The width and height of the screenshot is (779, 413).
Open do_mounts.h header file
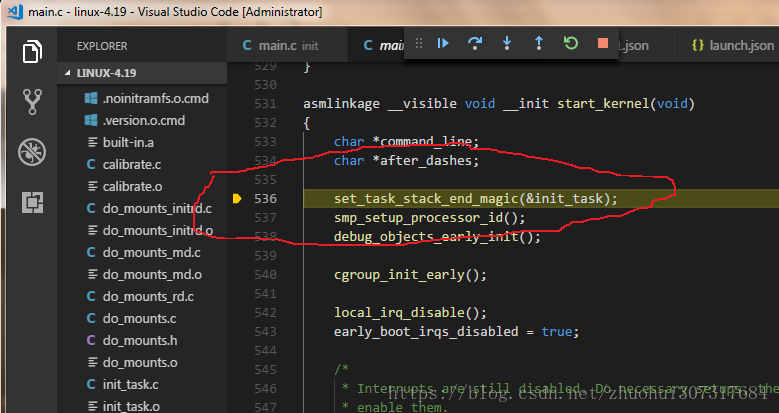(142, 340)
